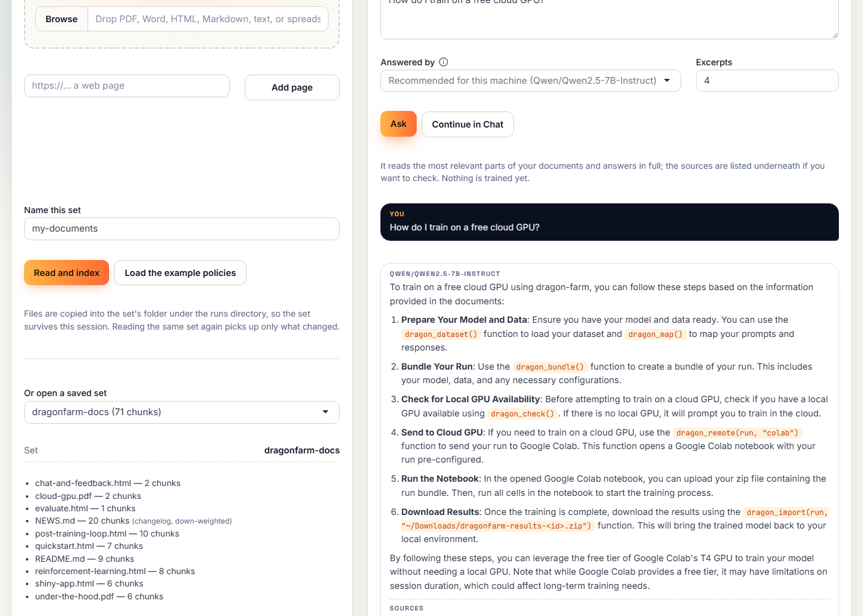Screen dimensions: 863x616
Task: Click the orange Ask button
Action: pyautogui.click(x=398, y=124)
